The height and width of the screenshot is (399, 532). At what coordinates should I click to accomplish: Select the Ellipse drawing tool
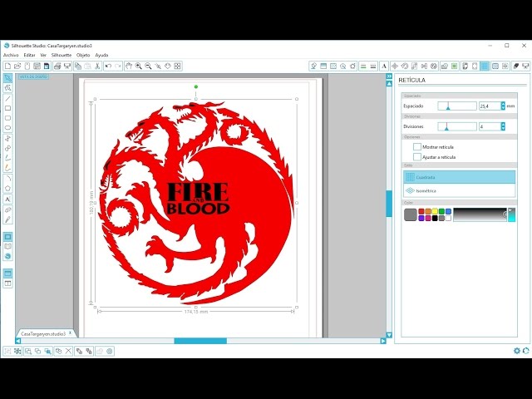pos(7,128)
